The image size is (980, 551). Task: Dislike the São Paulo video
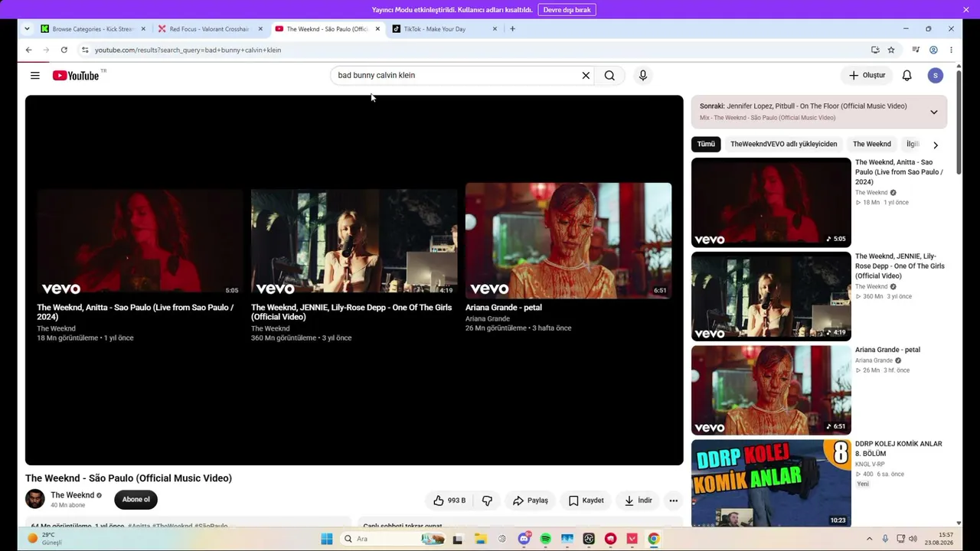pos(487,500)
